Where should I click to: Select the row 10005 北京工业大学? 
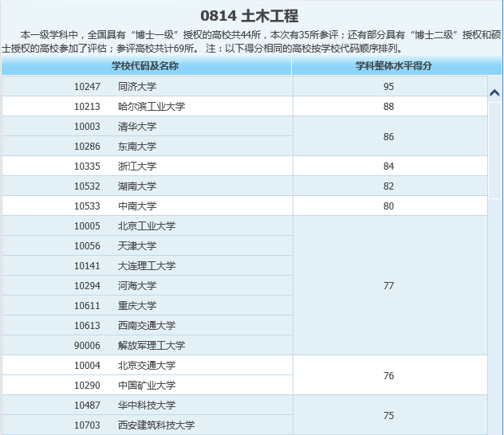148,225
